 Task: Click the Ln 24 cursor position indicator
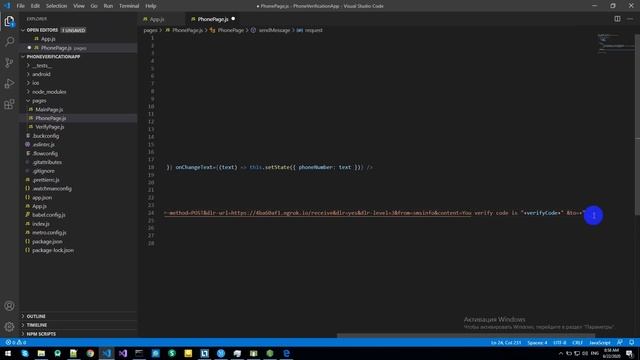pyautogui.click(x=506, y=342)
